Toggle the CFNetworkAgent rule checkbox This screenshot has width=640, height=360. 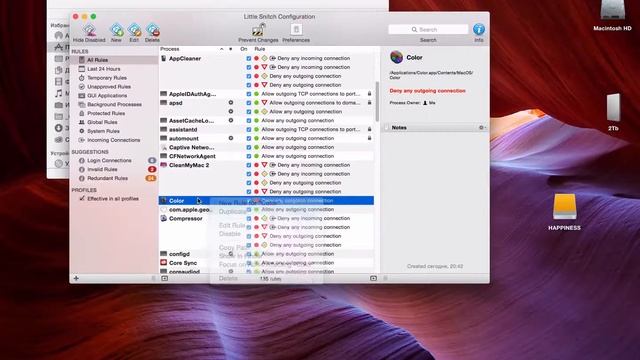pyautogui.click(x=249, y=156)
